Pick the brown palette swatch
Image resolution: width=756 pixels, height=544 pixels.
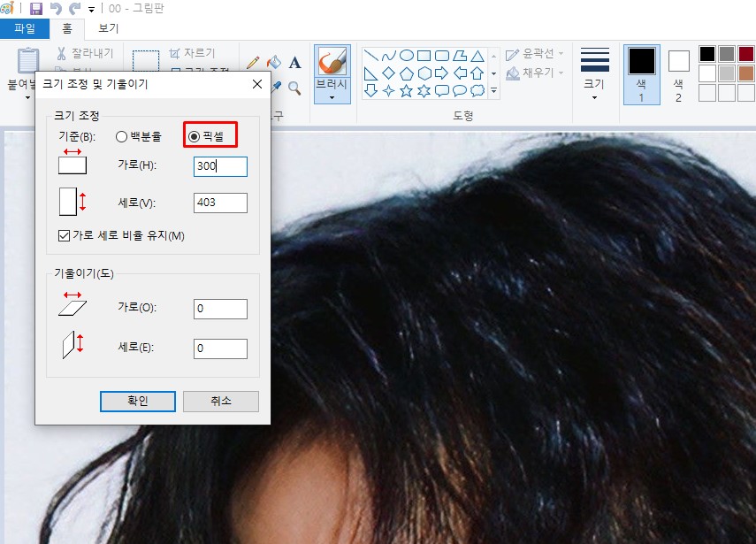(x=746, y=73)
